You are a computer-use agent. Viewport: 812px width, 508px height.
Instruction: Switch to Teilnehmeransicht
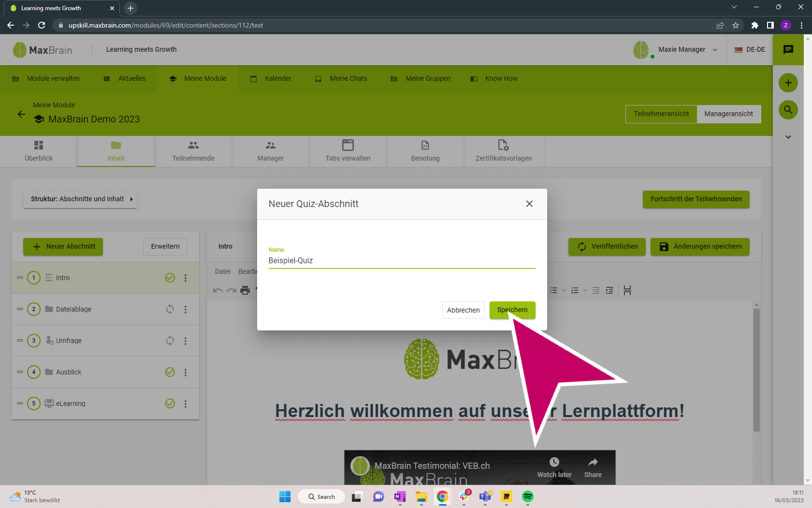coord(661,114)
